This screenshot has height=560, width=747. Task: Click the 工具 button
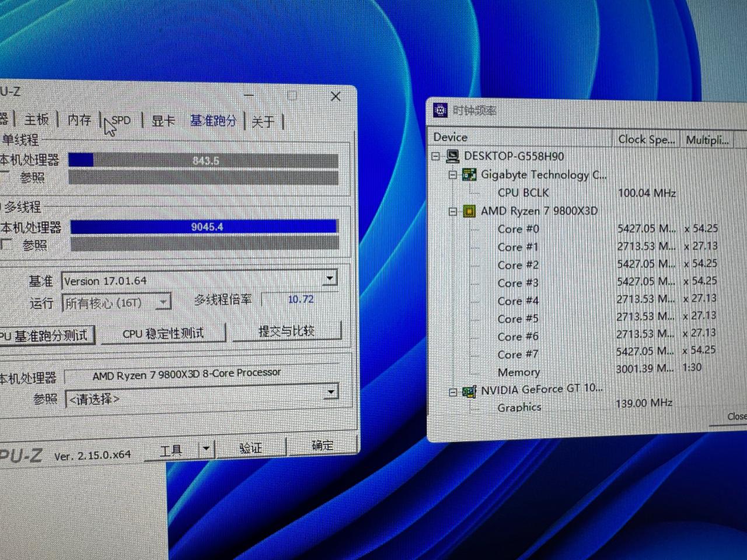coord(172,450)
